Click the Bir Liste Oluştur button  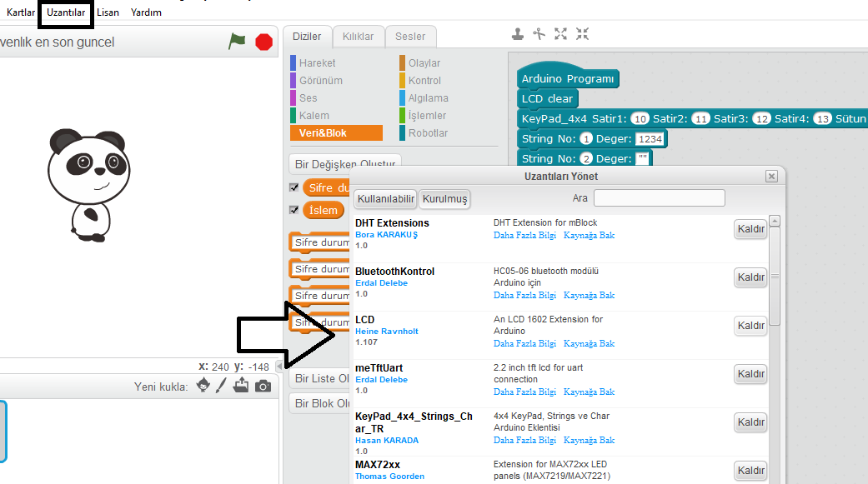pyautogui.click(x=319, y=378)
